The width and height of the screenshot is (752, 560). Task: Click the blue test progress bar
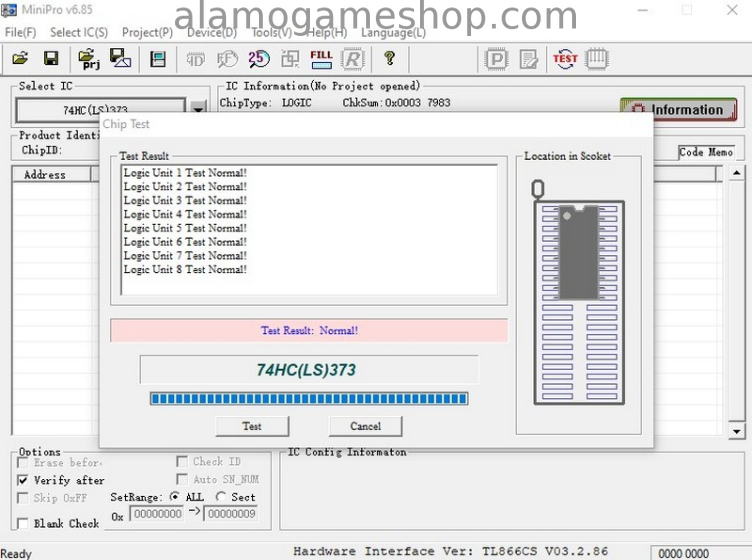point(308,398)
